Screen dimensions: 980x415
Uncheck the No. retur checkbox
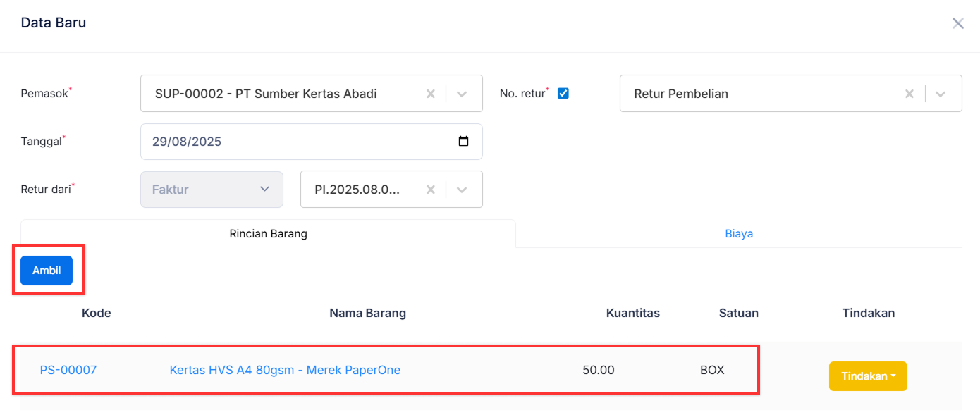click(x=563, y=92)
